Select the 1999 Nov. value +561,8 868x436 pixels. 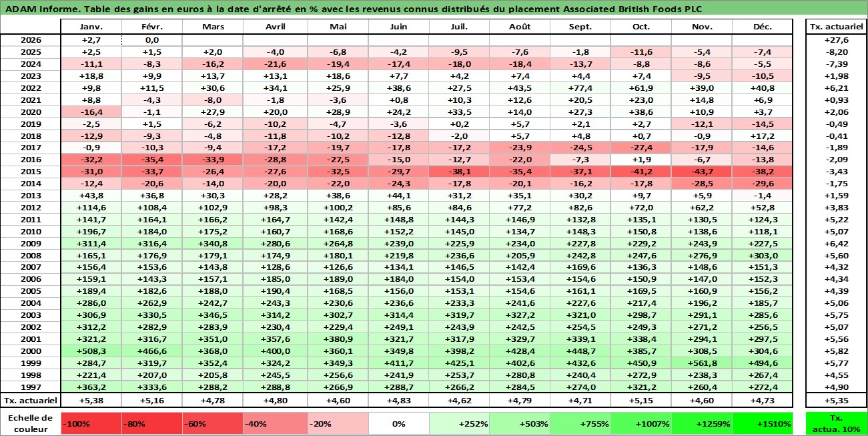point(701,363)
